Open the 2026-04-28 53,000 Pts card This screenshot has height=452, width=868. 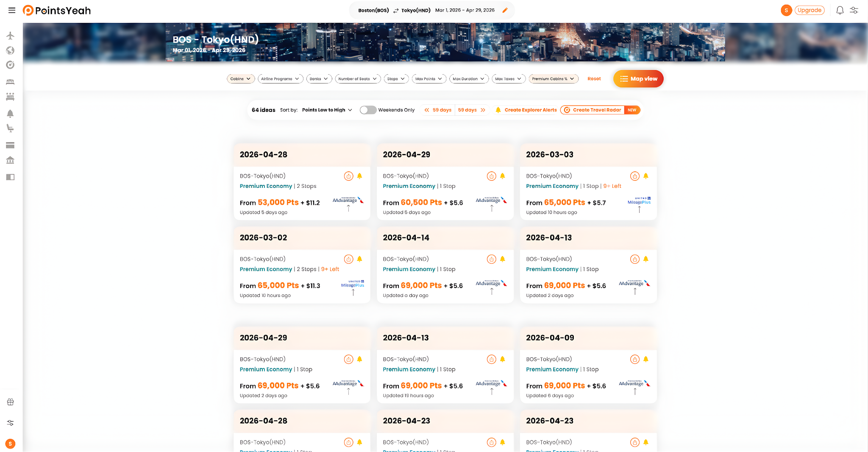[302, 181]
